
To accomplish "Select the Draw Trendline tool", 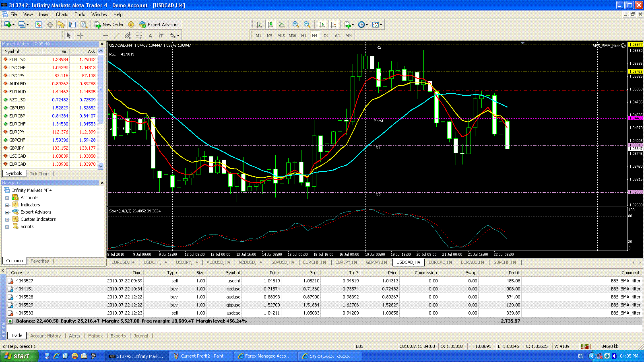I will (117, 35).
